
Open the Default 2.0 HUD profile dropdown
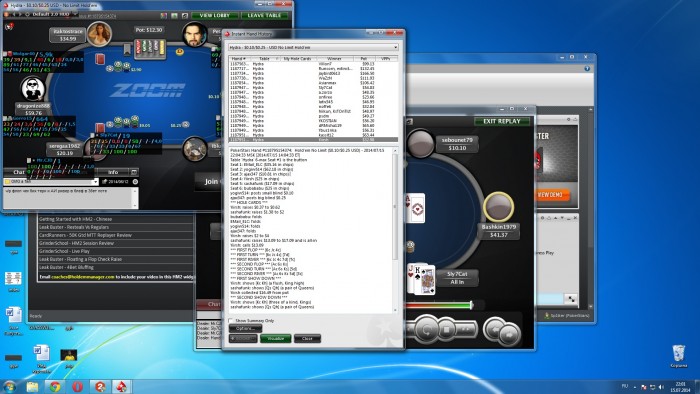76,14
